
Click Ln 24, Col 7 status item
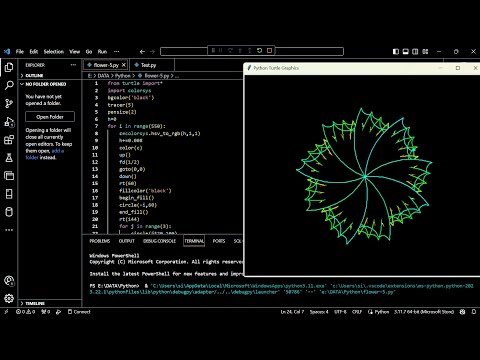292,312
